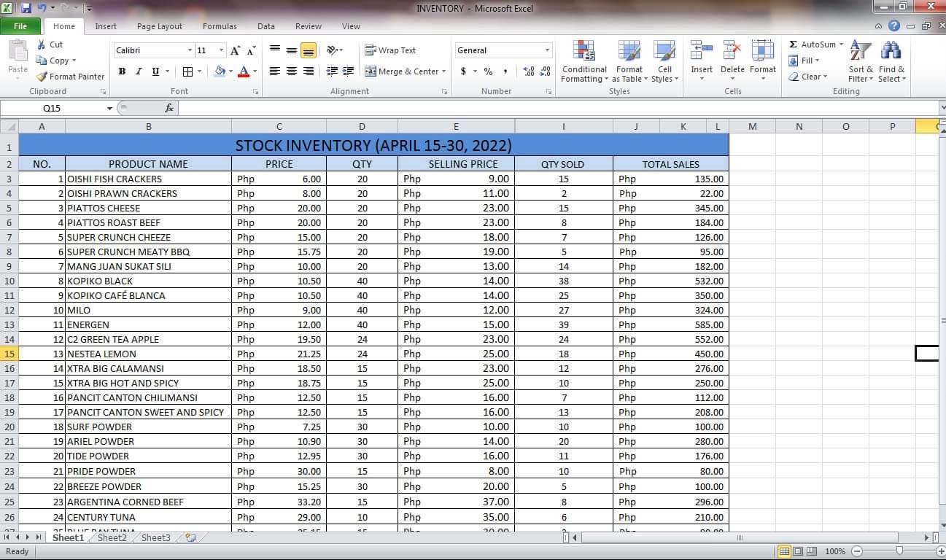This screenshot has height=560, width=946.
Task: Click the Copy button
Action: (x=53, y=61)
